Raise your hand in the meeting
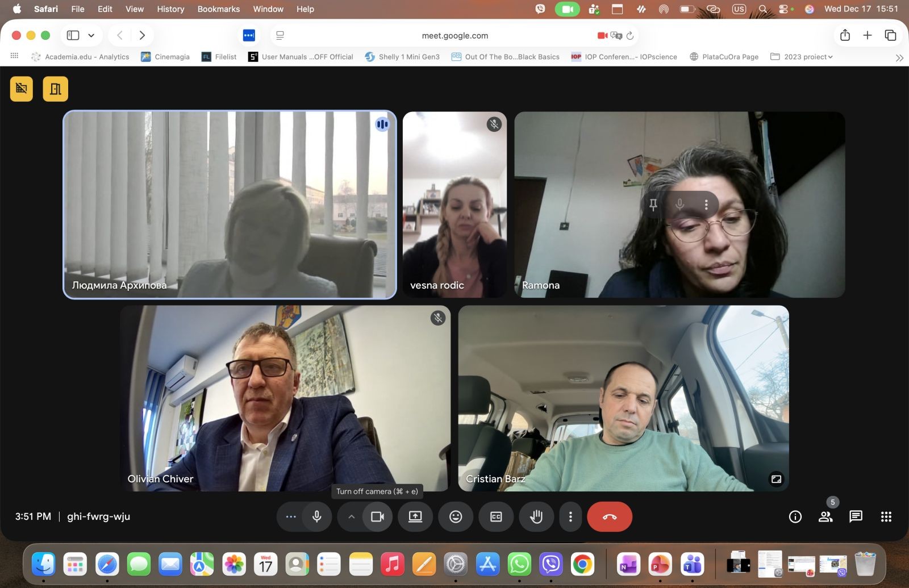Image resolution: width=909 pixels, height=588 pixels. pyautogui.click(x=536, y=516)
